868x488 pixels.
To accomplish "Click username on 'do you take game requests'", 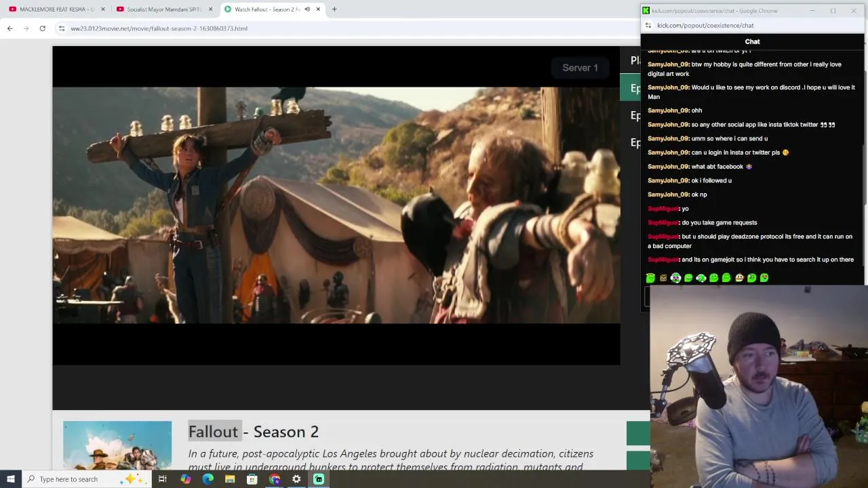I will pyautogui.click(x=663, y=222).
